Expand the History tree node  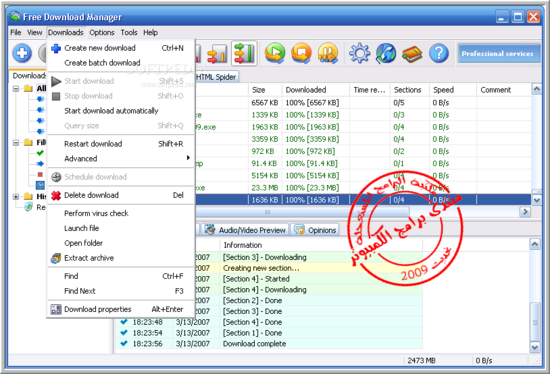(x=16, y=196)
